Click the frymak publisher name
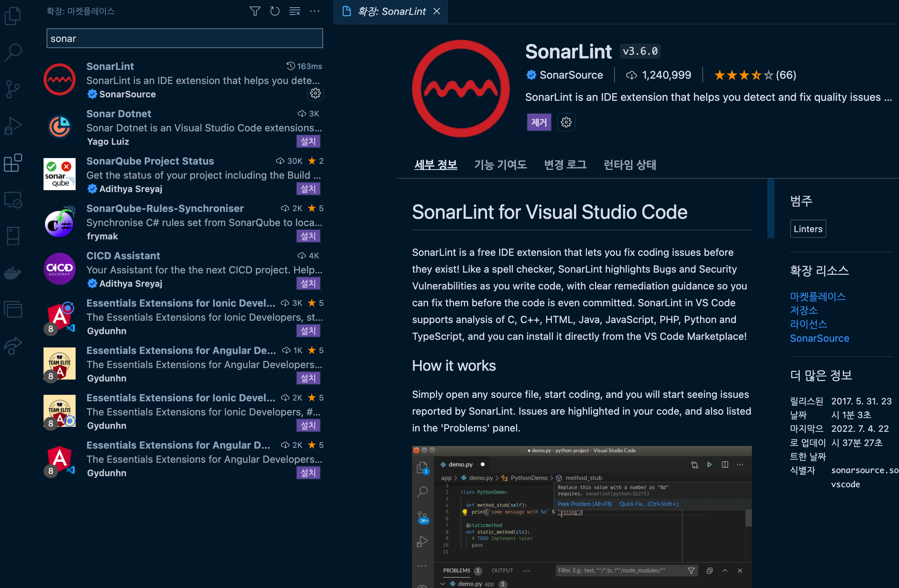 (x=102, y=236)
